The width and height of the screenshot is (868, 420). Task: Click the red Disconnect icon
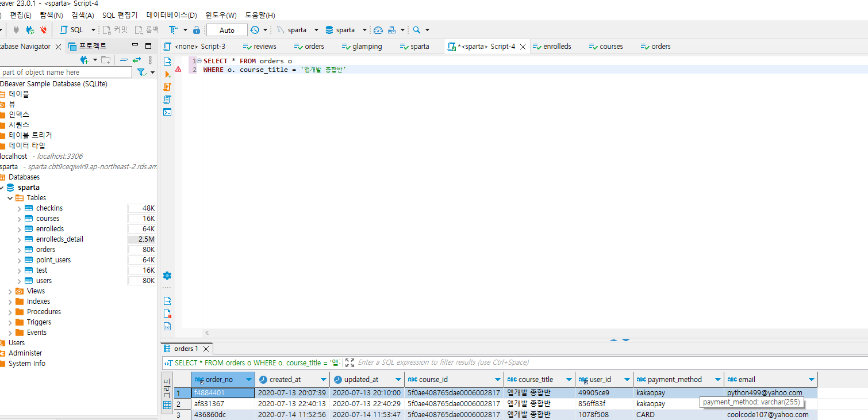tap(44, 30)
